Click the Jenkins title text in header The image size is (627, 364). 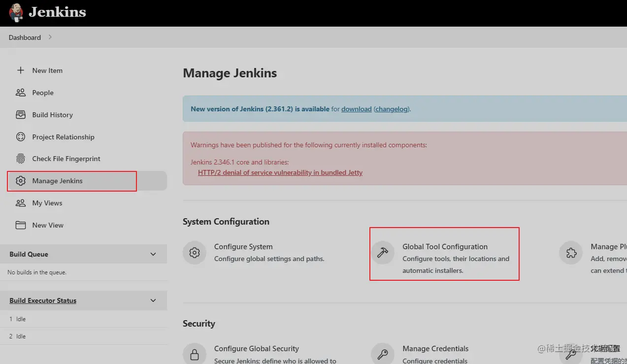[x=57, y=12]
